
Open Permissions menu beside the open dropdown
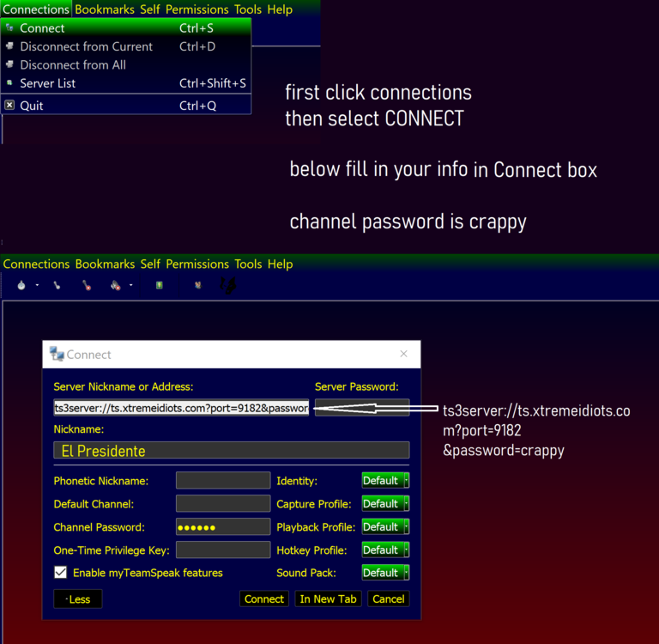pyautogui.click(x=197, y=9)
